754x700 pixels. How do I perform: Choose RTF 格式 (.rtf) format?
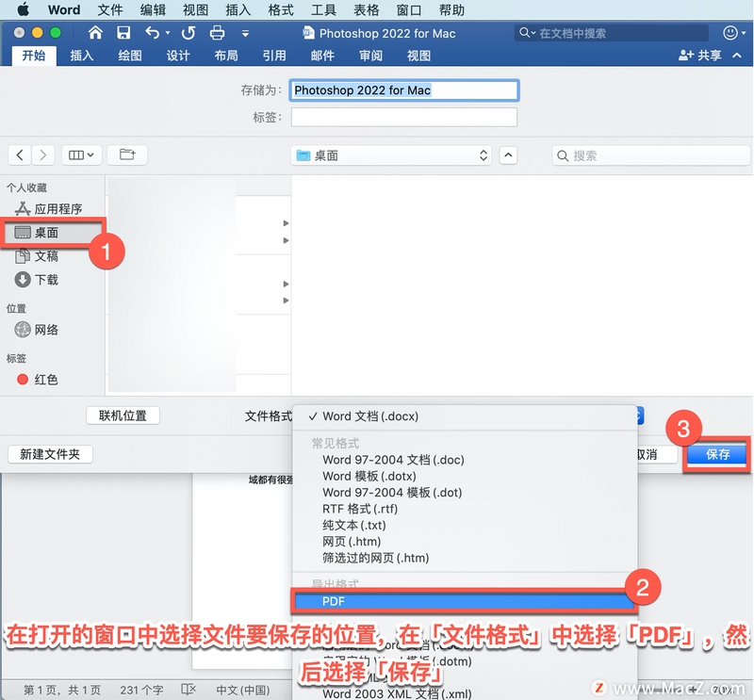tap(464, 509)
